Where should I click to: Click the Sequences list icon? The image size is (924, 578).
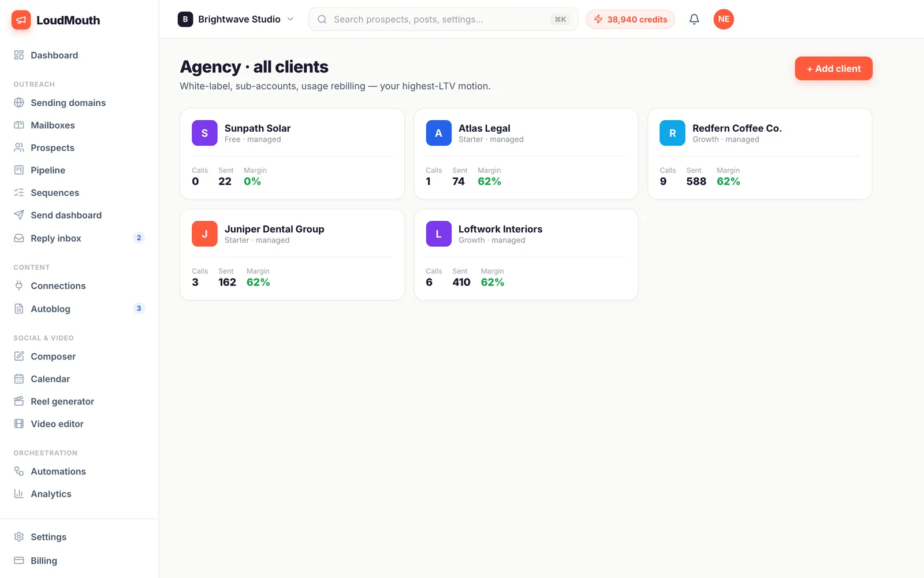(19, 192)
